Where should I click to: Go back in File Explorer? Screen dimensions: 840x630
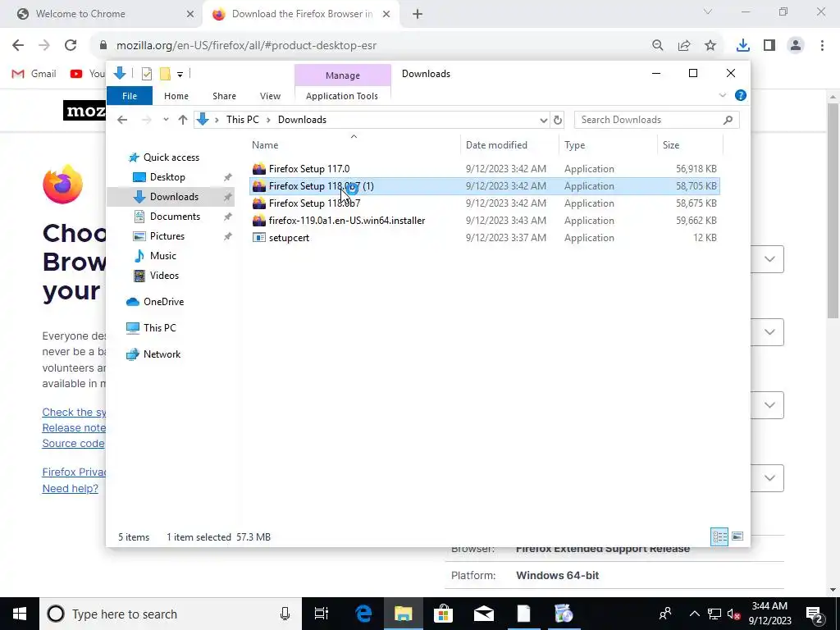(x=122, y=120)
